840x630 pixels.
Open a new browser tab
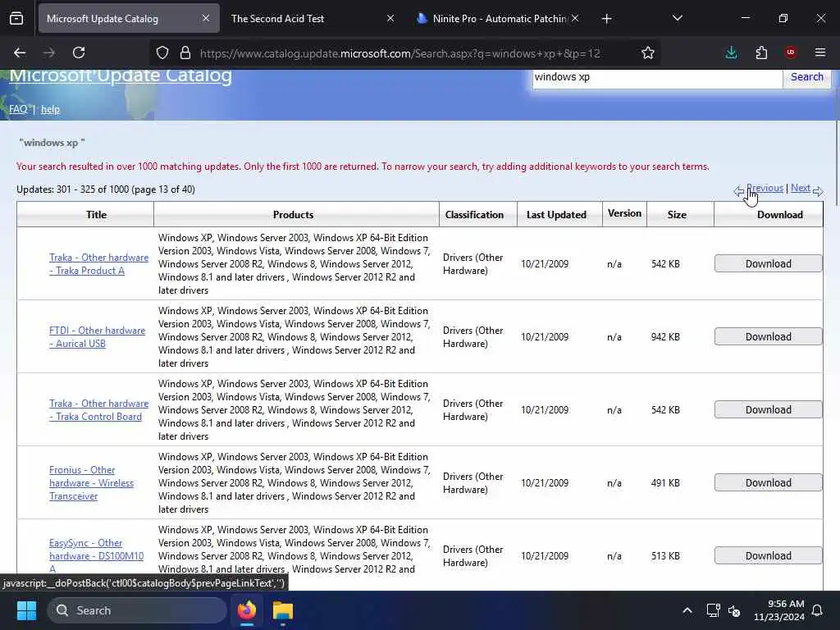(606, 19)
